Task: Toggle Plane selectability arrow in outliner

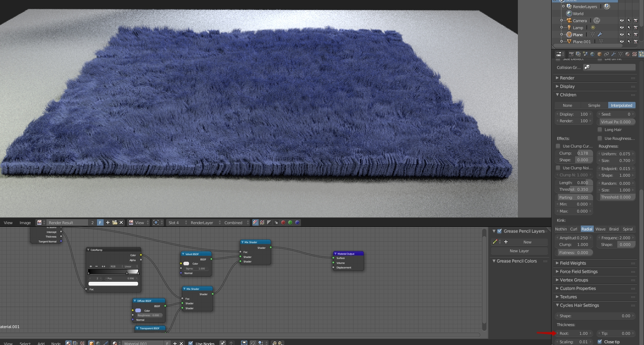Action: point(629,34)
